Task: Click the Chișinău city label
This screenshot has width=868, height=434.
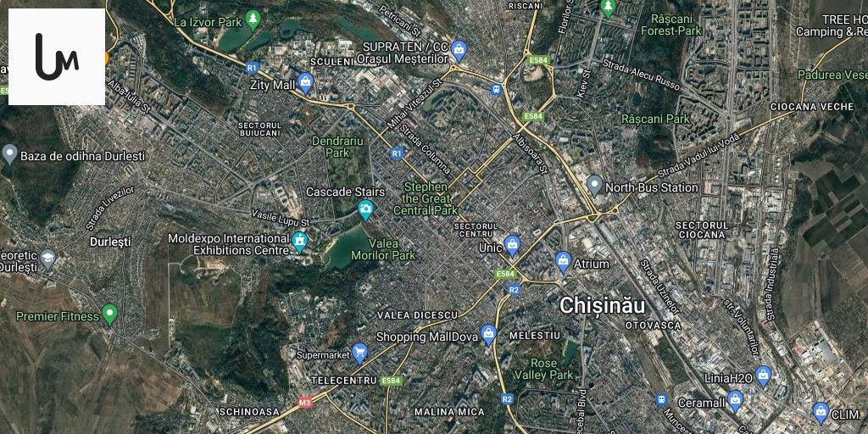Action: 602,305
